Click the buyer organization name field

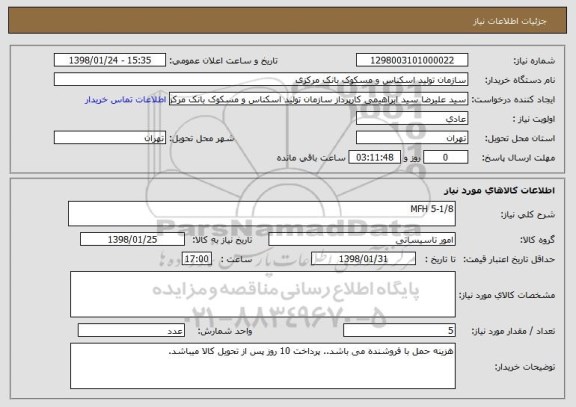coord(261,79)
